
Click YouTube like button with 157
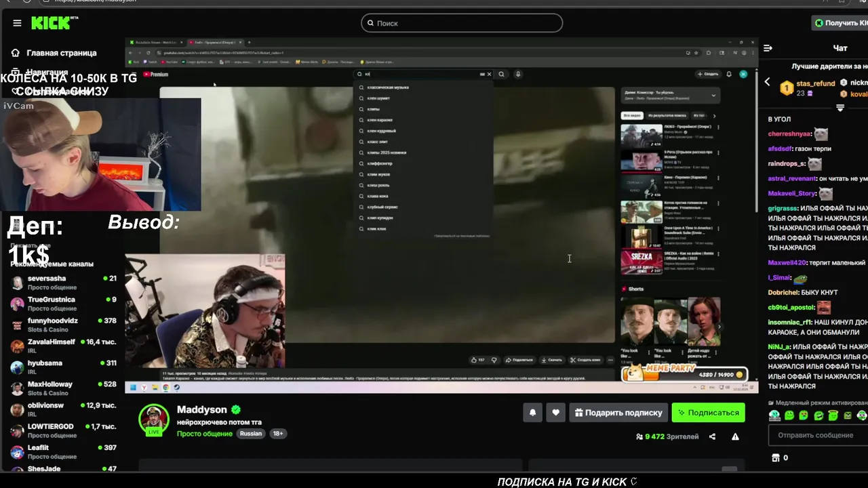(x=478, y=360)
